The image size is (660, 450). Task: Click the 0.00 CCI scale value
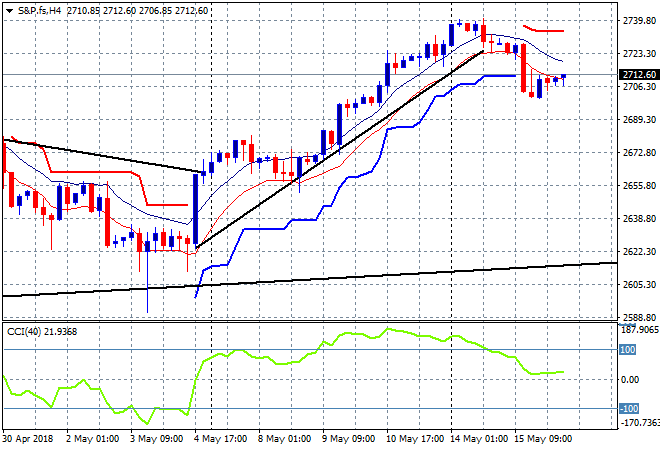(630, 380)
